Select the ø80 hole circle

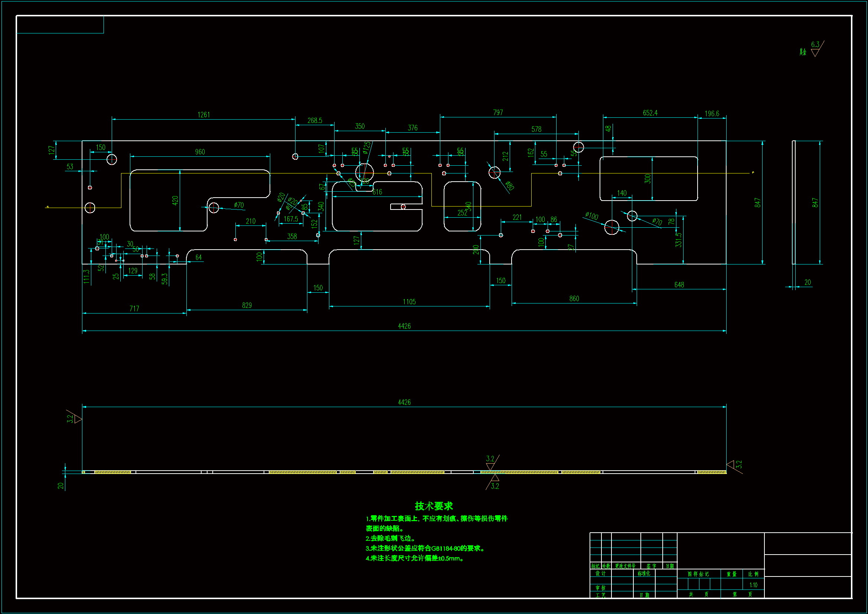coord(494,173)
